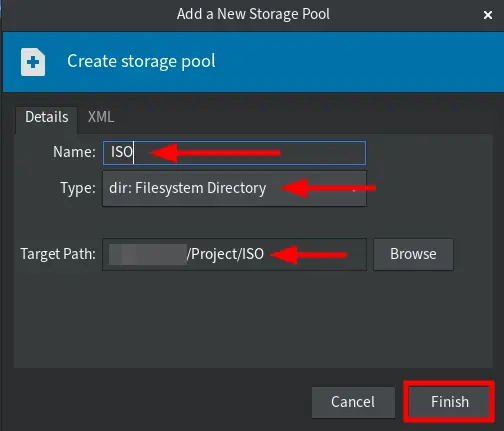Click the Browse button for target path
This screenshot has height=431, width=504.
point(413,254)
